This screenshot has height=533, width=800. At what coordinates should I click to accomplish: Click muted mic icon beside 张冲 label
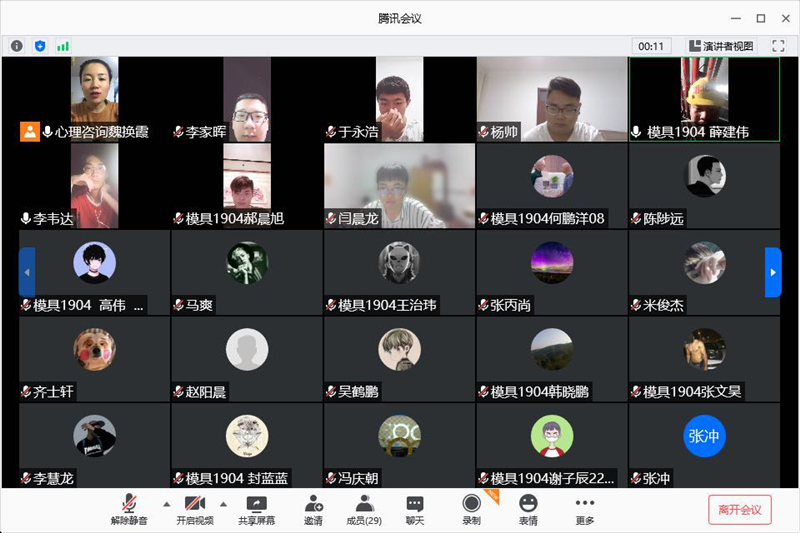point(636,478)
